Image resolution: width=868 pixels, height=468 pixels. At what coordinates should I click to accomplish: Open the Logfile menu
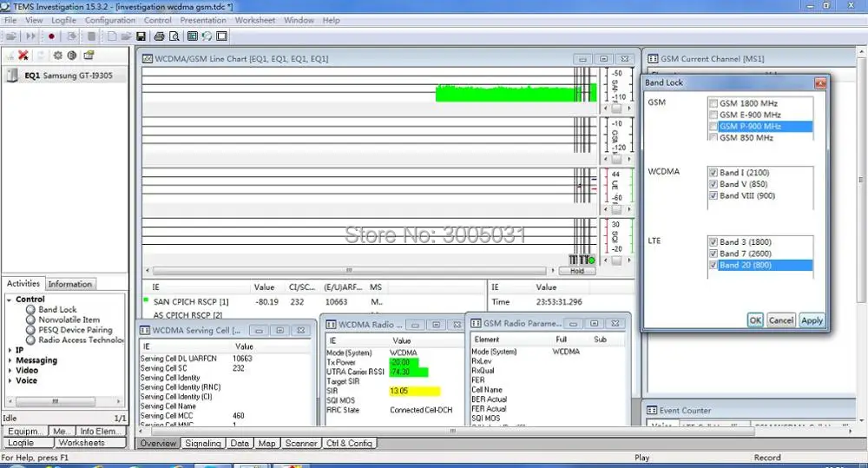tap(63, 21)
